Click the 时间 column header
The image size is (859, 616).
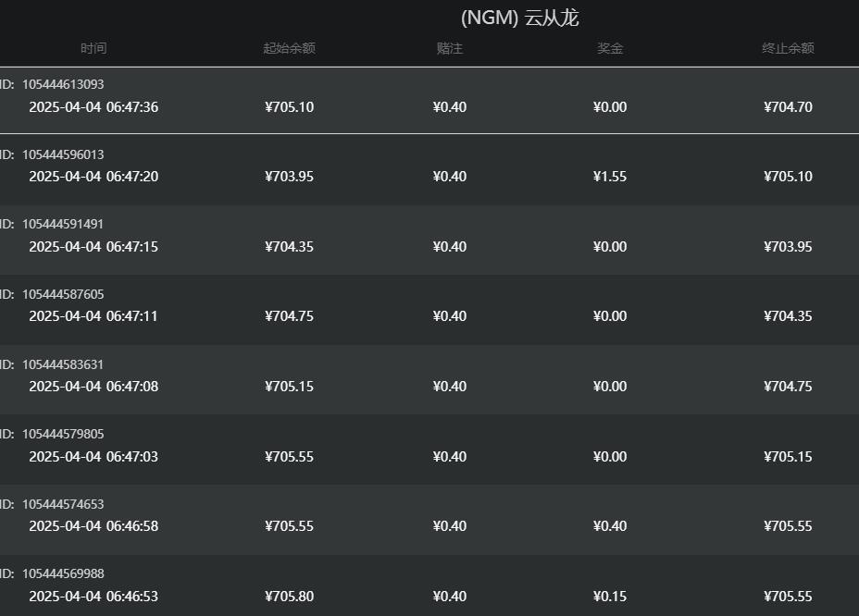(x=93, y=48)
